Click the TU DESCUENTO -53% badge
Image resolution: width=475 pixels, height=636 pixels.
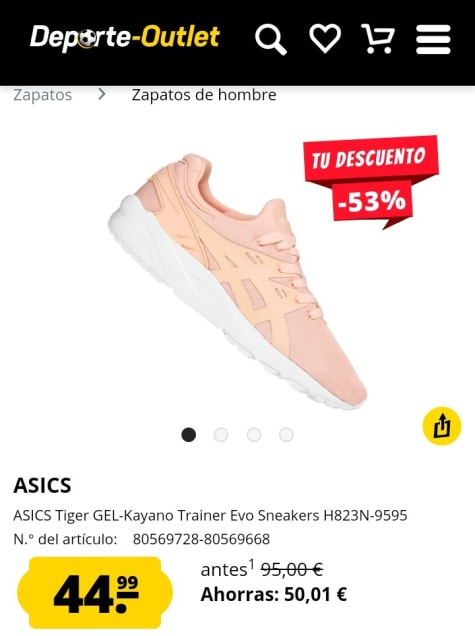point(371,182)
